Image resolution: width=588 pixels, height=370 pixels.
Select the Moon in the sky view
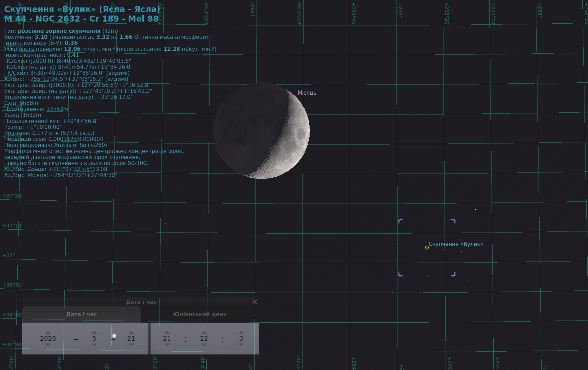tap(261, 130)
